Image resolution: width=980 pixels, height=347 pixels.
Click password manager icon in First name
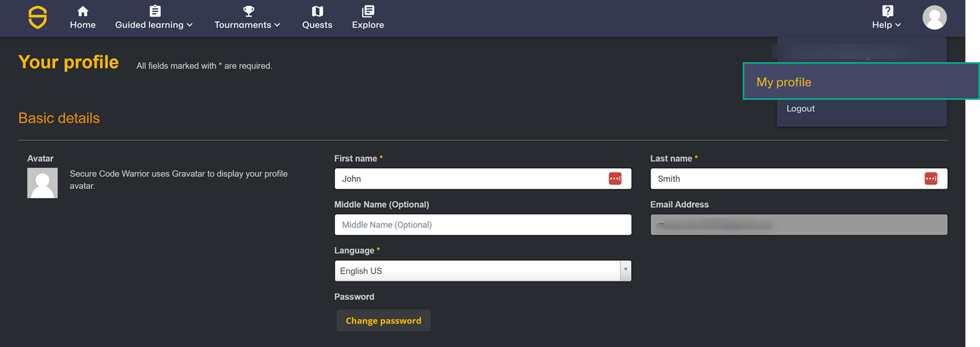(x=615, y=178)
